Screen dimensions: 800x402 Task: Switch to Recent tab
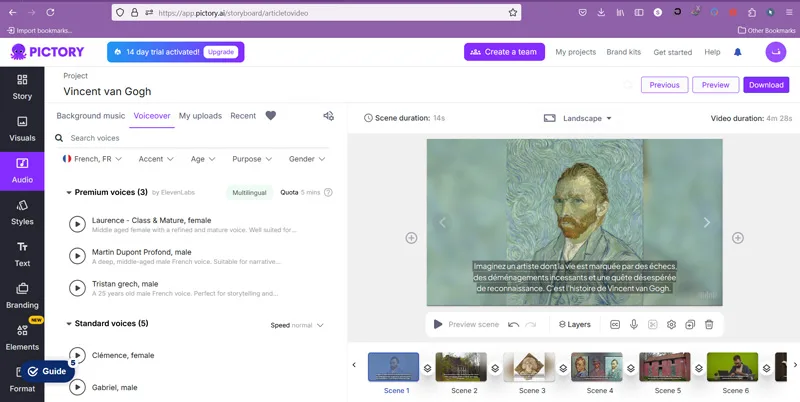pos(243,116)
